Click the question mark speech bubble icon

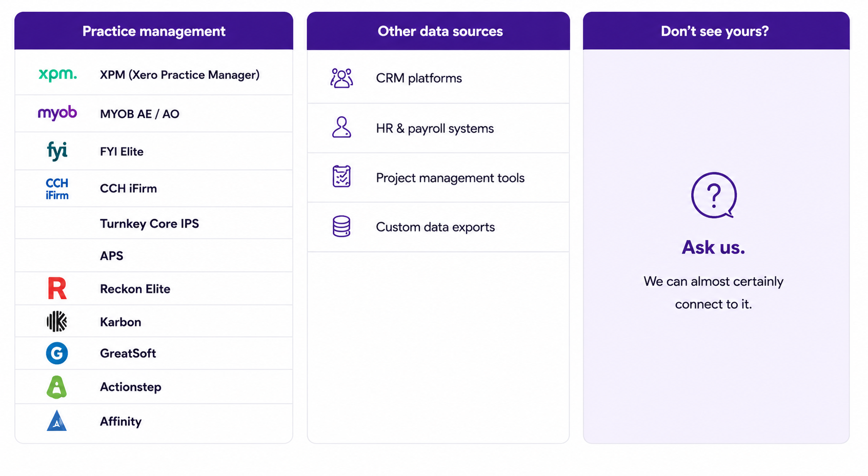(x=714, y=195)
